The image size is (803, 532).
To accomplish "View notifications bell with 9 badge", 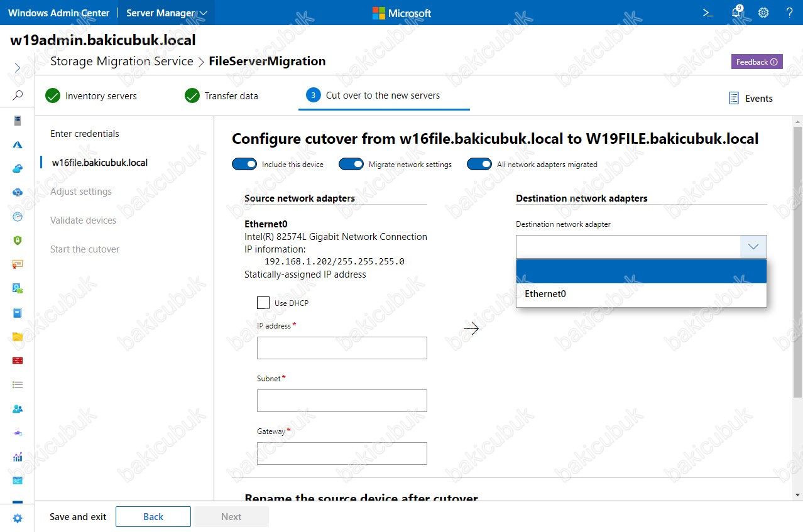I will 737,13.
